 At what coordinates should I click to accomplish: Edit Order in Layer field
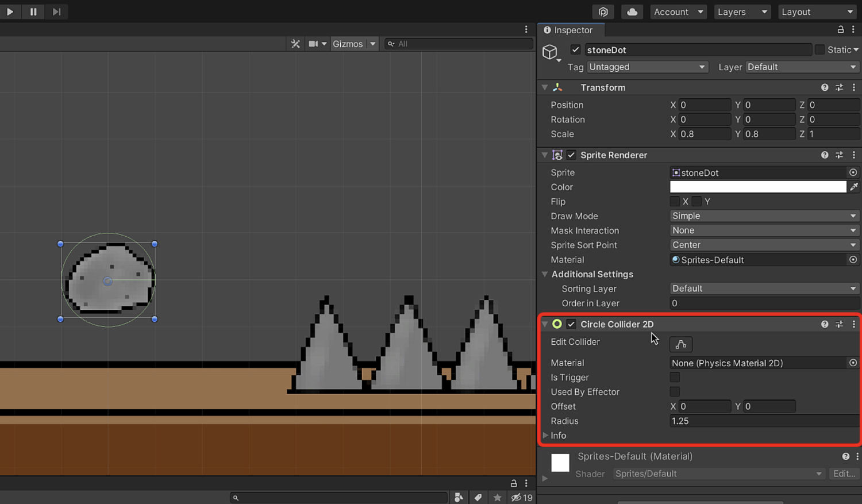pyautogui.click(x=764, y=303)
